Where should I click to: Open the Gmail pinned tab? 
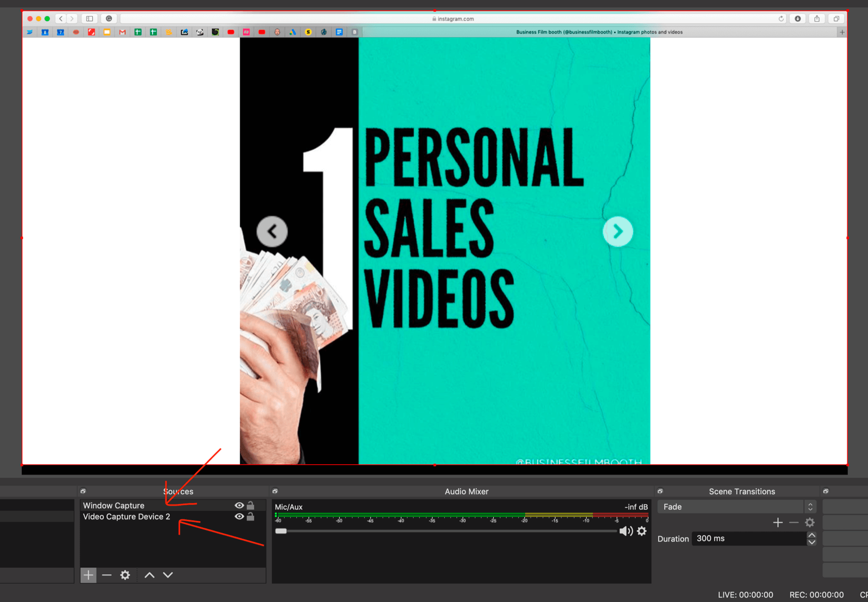123,32
